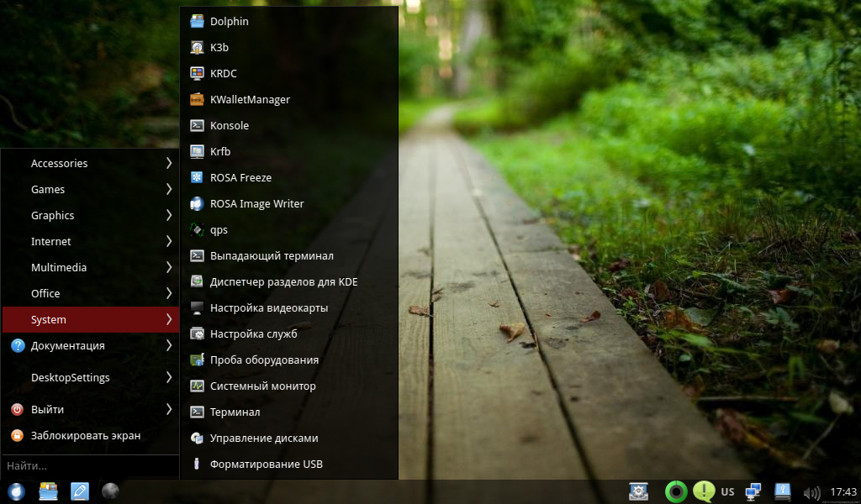Viewport: 861px width, 504px height.
Task: Select Управление дисками menu item
Action: [x=263, y=438]
